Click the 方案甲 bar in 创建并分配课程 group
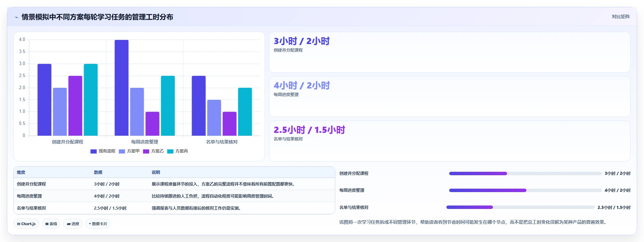Viewport: 644px width, 242px height. pos(60,112)
